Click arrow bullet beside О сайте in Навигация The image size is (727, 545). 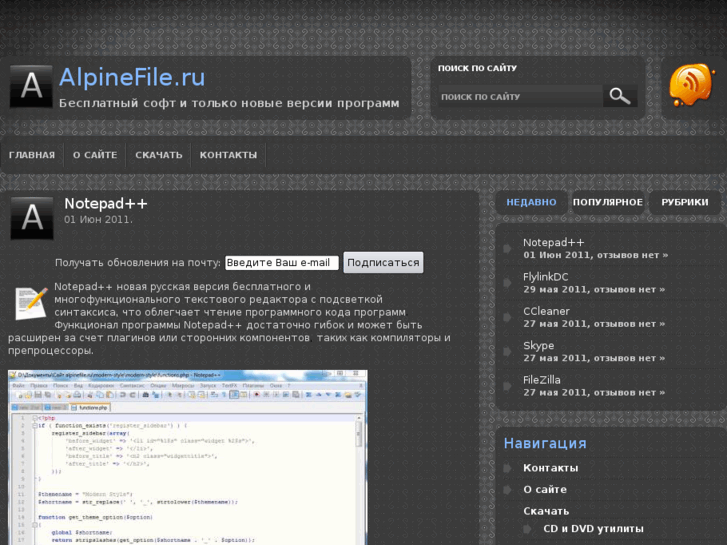coord(508,489)
